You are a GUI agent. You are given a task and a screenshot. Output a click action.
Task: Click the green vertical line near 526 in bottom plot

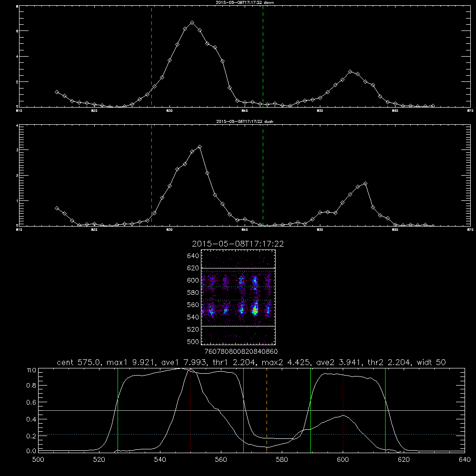pos(118,410)
